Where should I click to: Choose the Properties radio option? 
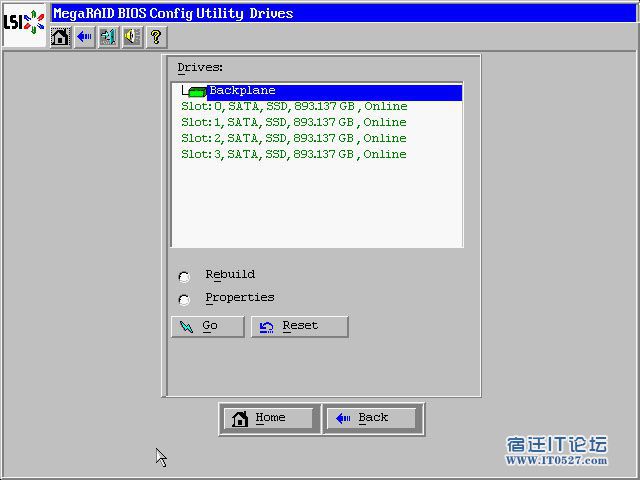coord(184,300)
